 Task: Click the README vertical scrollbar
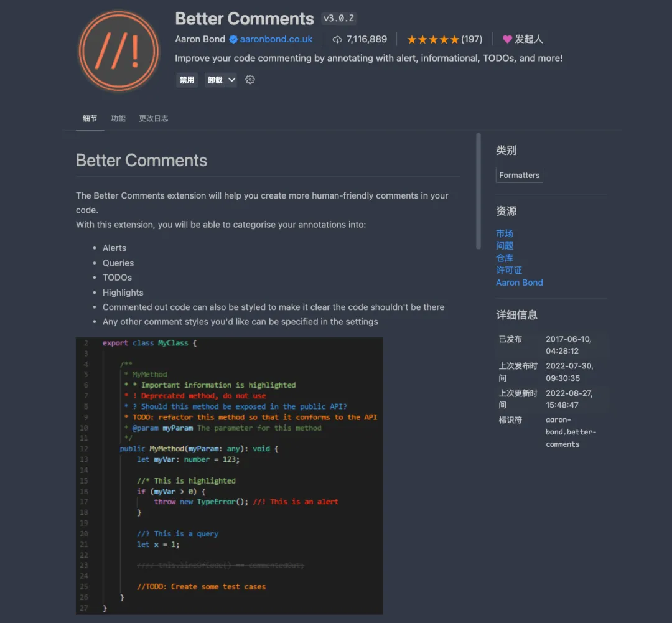pyautogui.click(x=478, y=190)
